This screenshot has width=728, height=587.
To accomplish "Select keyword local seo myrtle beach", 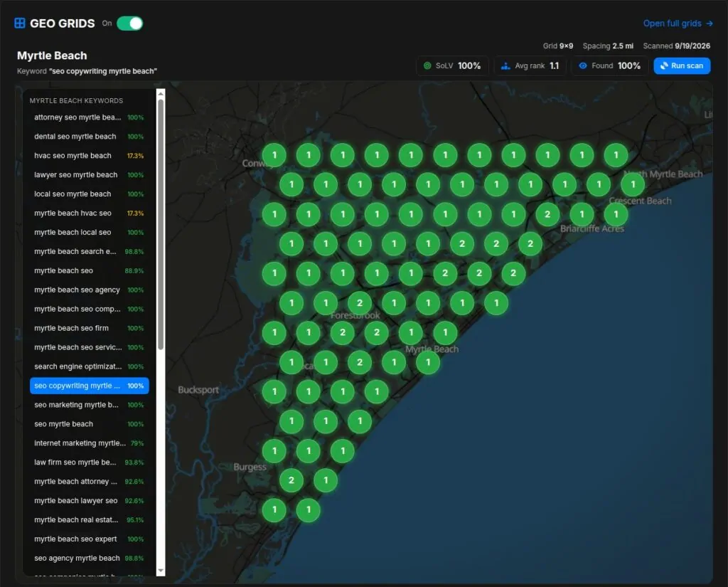I will [89, 194].
